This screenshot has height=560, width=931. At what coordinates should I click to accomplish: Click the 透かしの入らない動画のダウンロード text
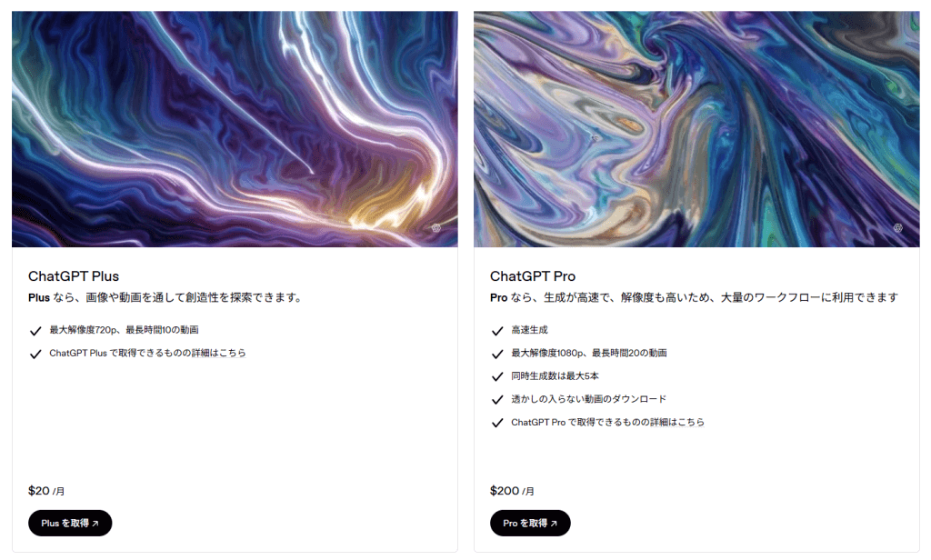tap(588, 399)
